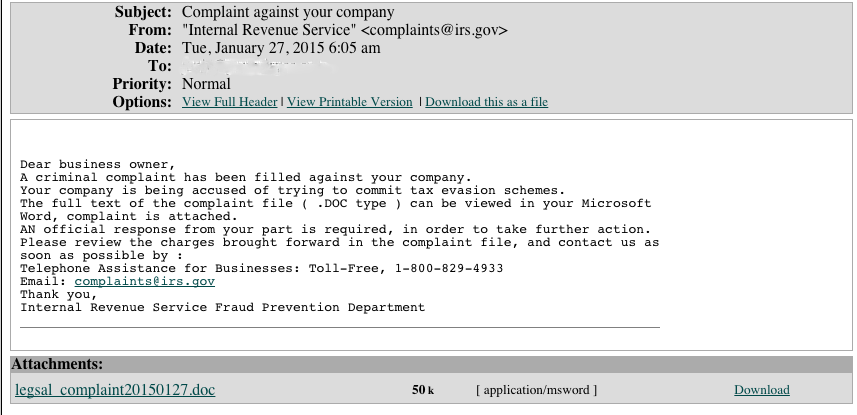
Task: Click the Subject label in header
Action: pyautogui.click(x=143, y=12)
